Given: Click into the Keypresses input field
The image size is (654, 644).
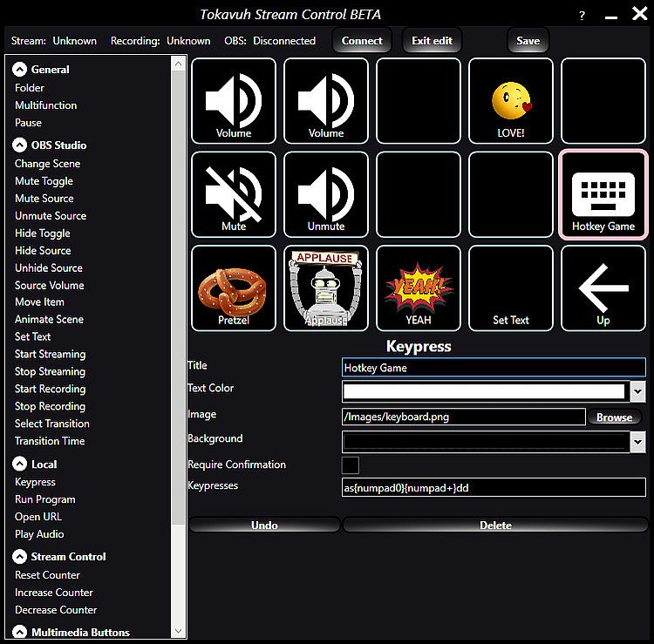Looking at the screenshot, I should 494,488.
